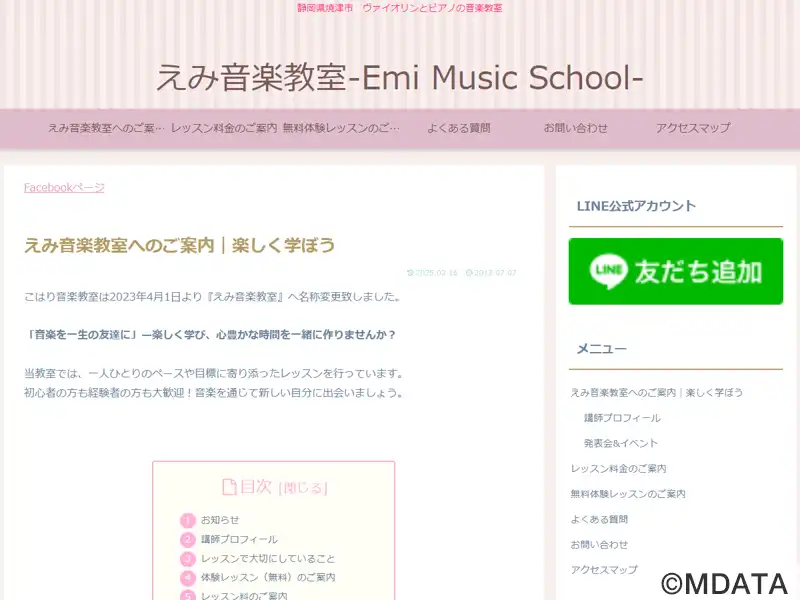
Task: Jump to 体験レッスン（無料）のご案内 in the contents
Action: [268, 578]
